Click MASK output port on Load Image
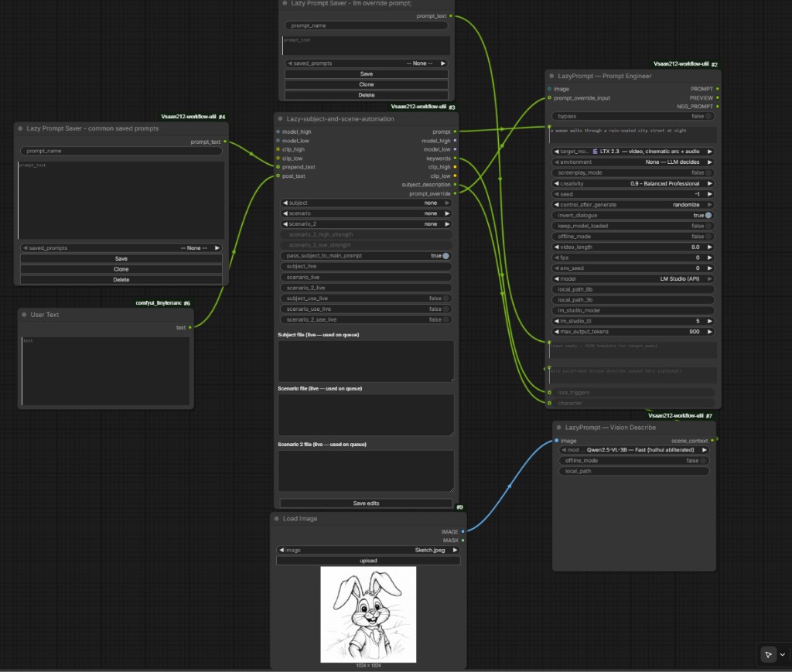The height and width of the screenshot is (672, 792). 463,541
